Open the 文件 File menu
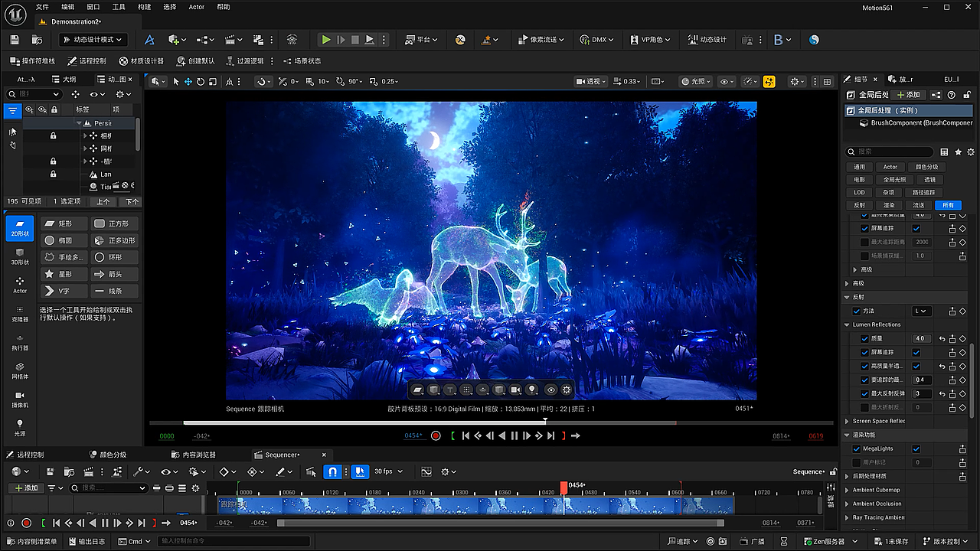 coord(42,7)
